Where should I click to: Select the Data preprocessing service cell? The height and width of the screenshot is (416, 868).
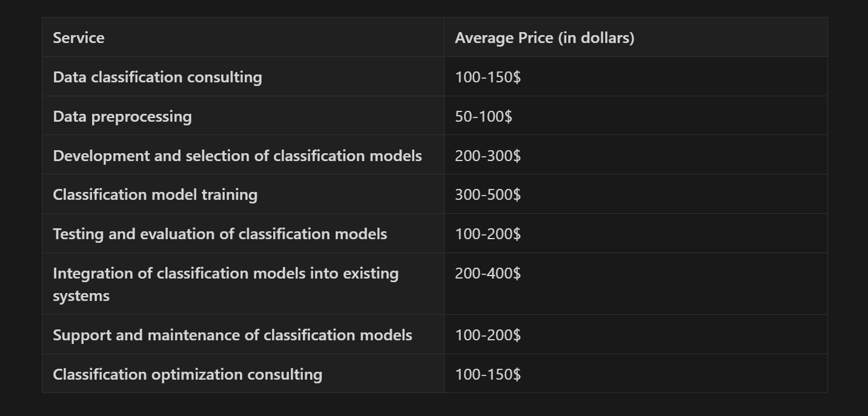click(x=243, y=116)
